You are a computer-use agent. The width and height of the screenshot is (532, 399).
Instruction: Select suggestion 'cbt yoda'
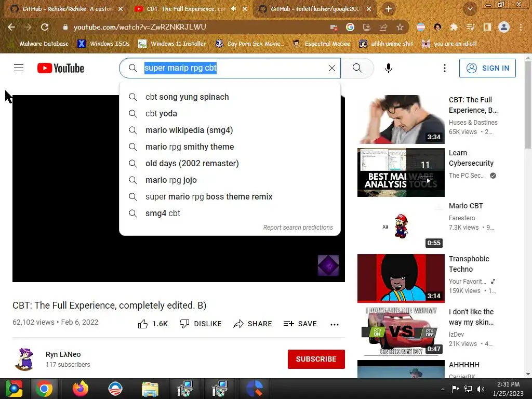230,114
